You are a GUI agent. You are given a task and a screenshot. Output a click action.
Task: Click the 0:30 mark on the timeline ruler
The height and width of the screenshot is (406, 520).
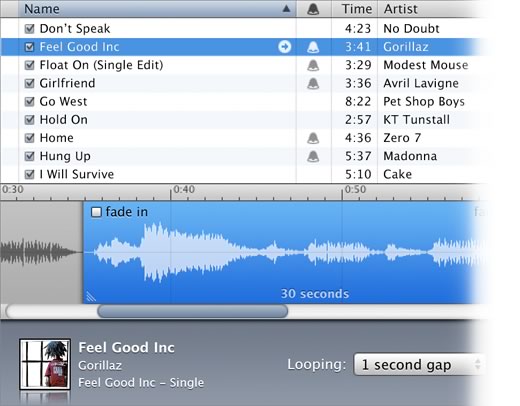point(13,190)
